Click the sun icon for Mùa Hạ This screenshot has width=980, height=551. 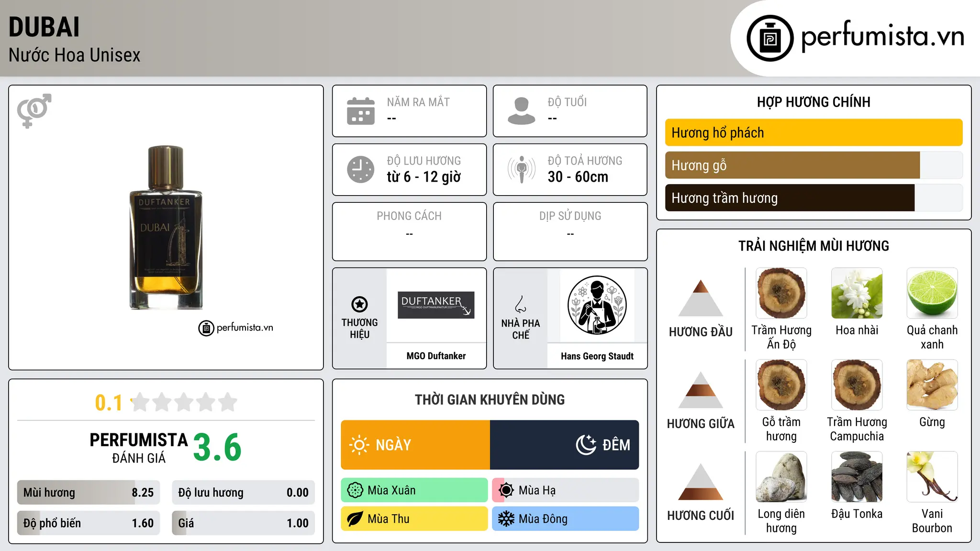[x=506, y=490]
